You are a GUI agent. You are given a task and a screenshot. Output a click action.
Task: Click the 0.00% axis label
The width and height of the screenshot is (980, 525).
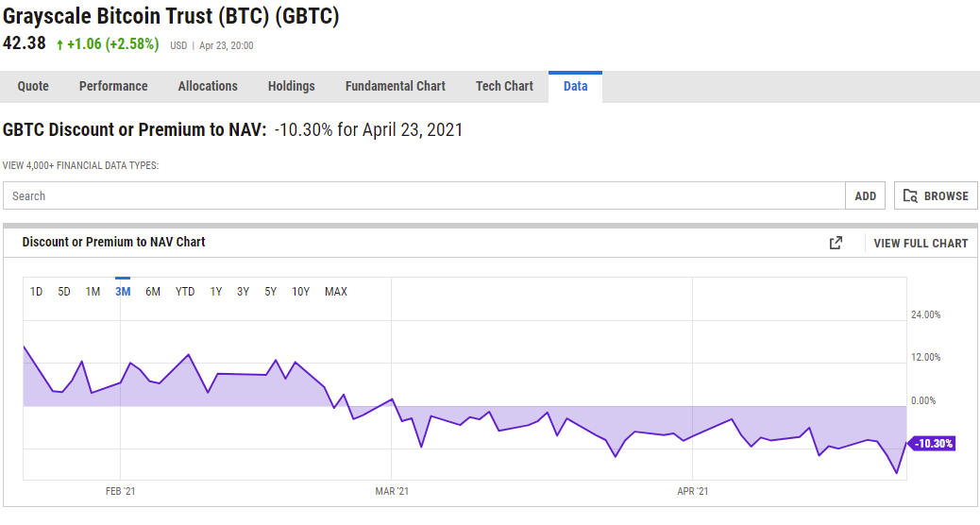click(x=923, y=400)
